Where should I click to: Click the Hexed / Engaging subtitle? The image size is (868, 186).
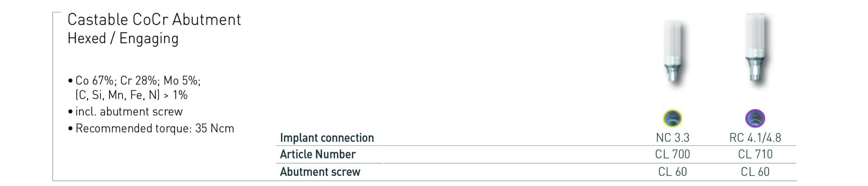(x=123, y=39)
